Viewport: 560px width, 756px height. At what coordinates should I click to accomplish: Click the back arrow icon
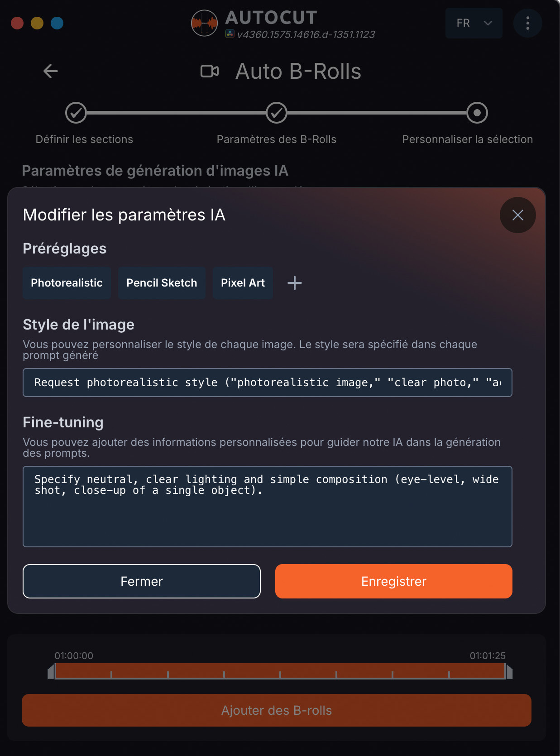tap(51, 71)
